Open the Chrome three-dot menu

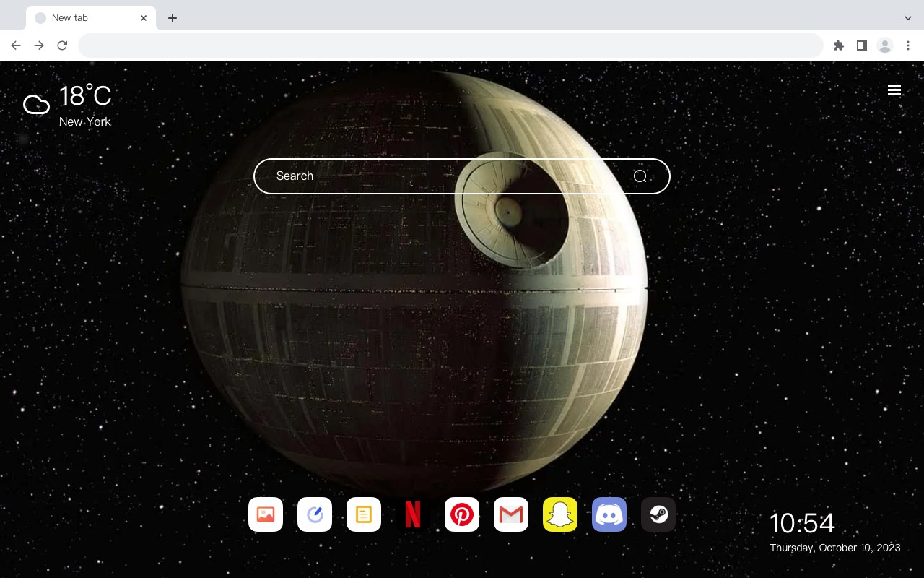(x=908, y=46)
